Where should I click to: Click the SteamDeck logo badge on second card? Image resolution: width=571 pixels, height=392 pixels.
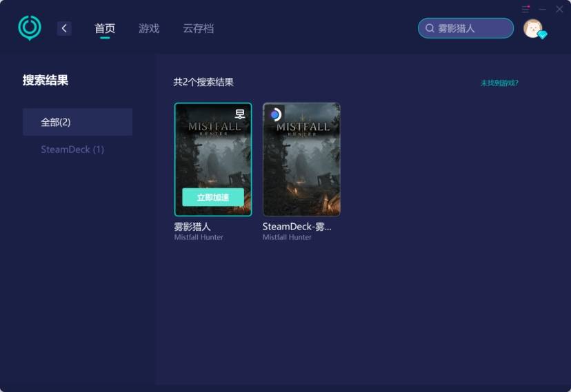pos(275,115)
